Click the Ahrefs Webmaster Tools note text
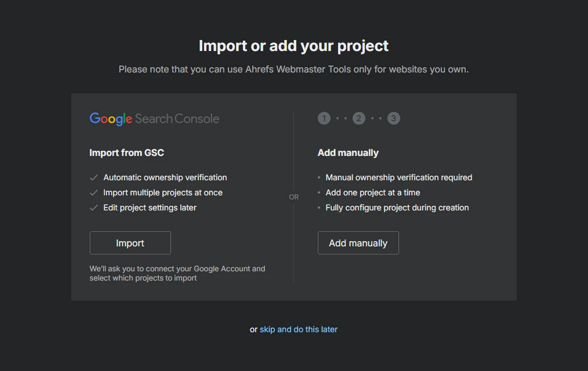588x371 pixels. (x=294, y=70)
